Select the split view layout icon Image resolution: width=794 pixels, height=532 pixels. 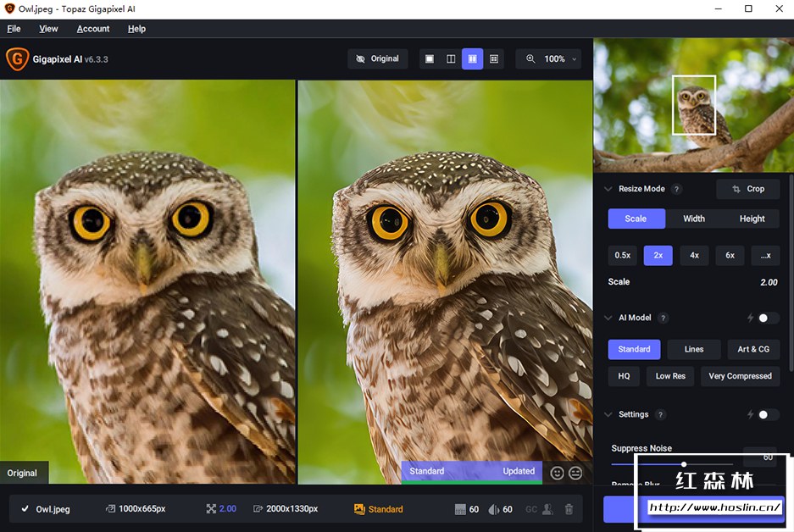click(451, 59)
